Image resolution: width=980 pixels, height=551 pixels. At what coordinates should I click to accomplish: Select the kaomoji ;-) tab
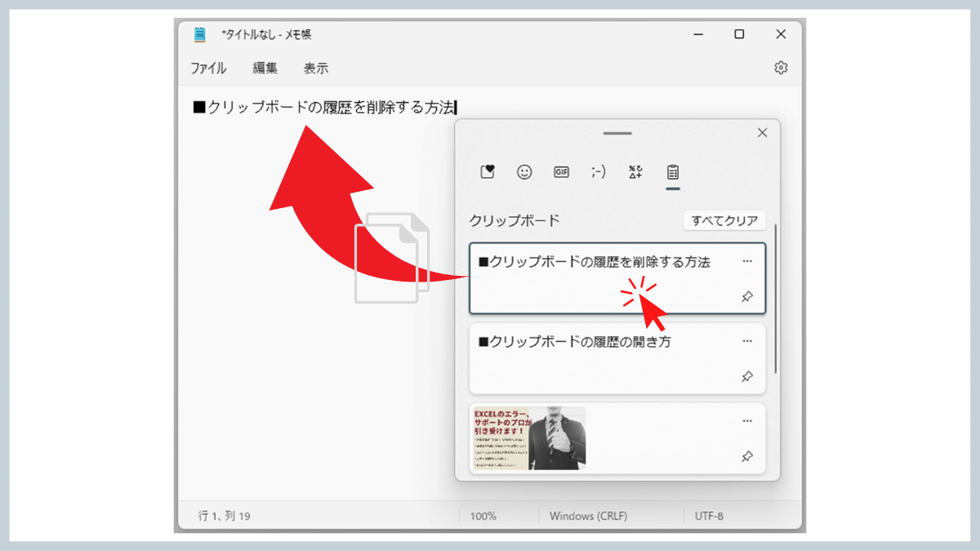pos(599,171)
